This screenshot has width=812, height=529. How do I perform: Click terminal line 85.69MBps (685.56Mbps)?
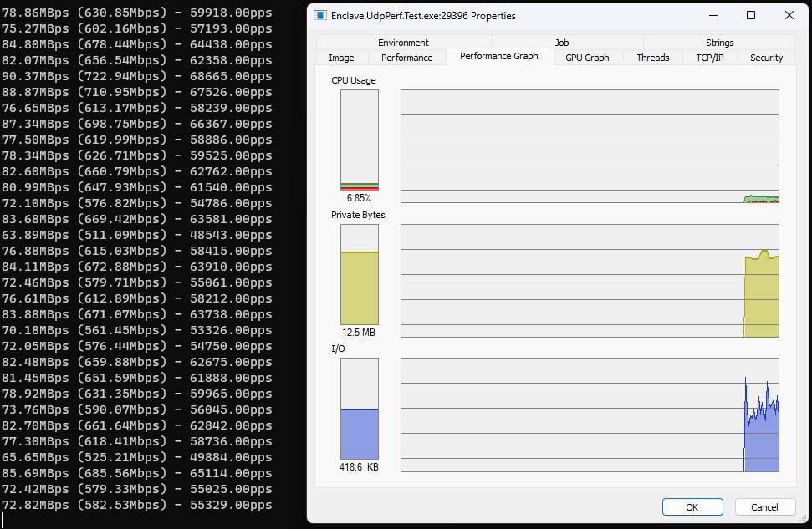[136, 473]
